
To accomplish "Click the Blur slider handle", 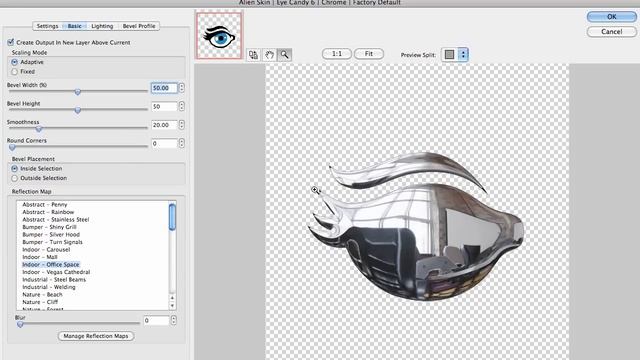I will coord(20,324).
